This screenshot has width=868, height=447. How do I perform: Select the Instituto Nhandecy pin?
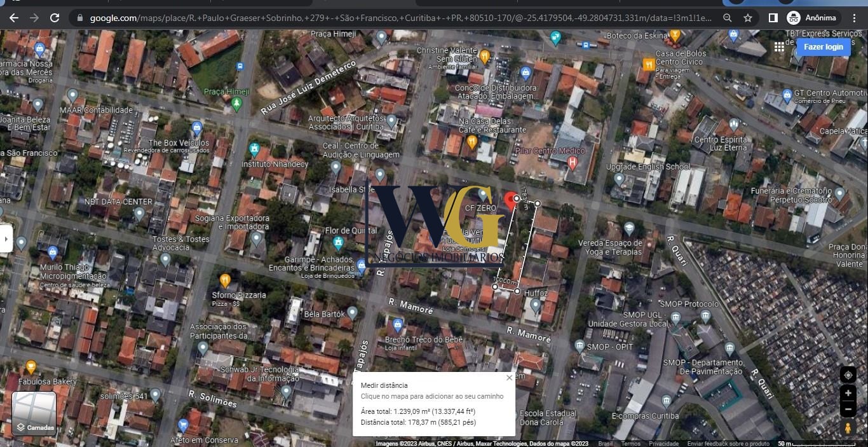tap(255, 149)
